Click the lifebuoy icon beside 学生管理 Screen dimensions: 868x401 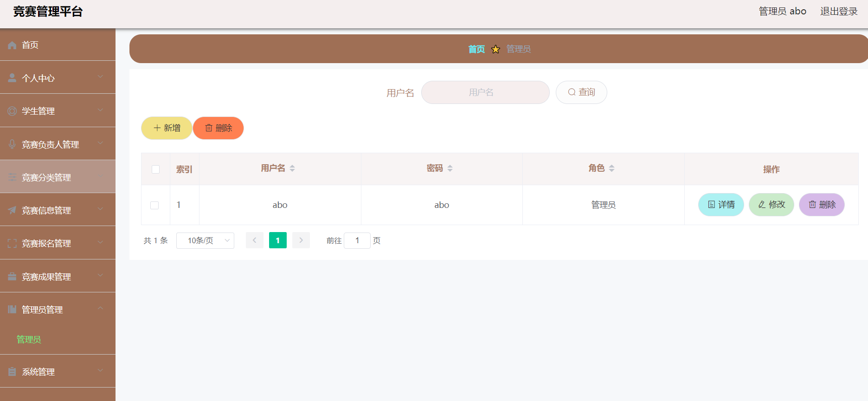point(13,111)
